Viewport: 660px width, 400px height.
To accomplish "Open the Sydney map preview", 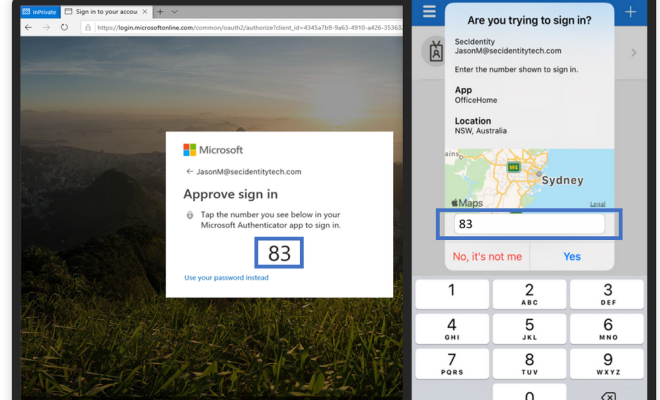I will coord(529,179).
